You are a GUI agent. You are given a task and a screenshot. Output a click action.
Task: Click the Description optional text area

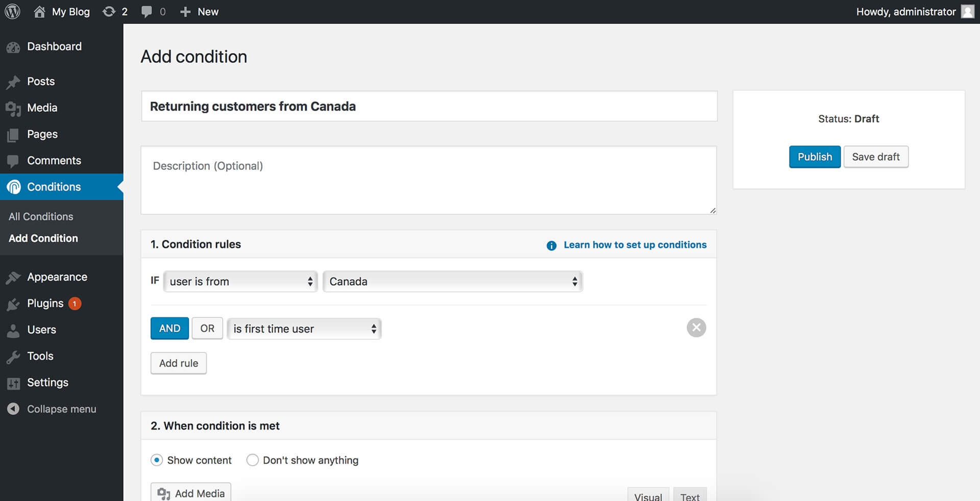429,180
